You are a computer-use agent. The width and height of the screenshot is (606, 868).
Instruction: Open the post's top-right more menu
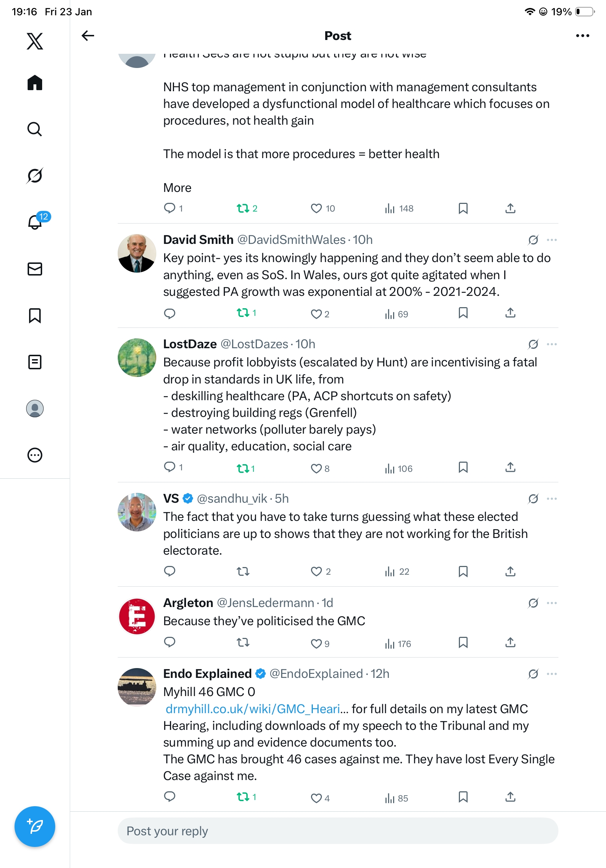(x=582, y=36)
